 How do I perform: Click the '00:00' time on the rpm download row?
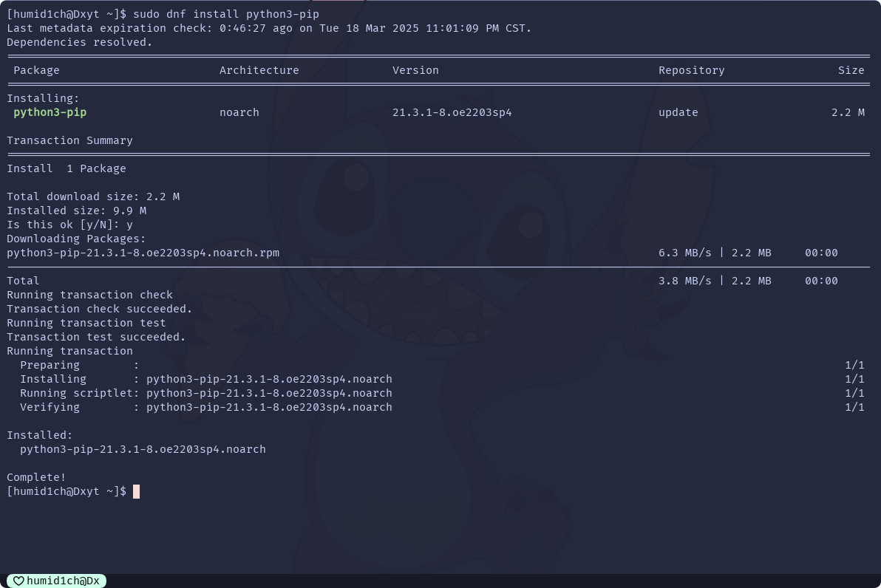[821, 253]
